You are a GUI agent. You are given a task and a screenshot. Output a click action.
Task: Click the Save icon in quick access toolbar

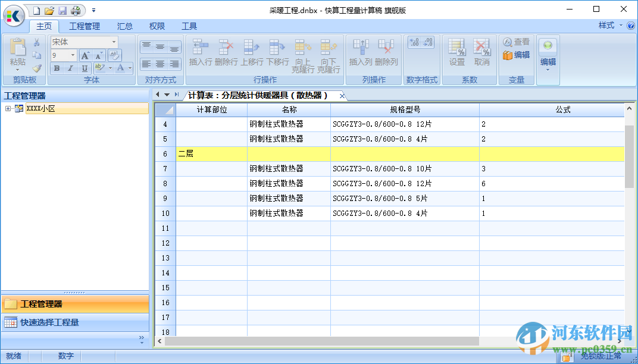(x=62, y=10)
